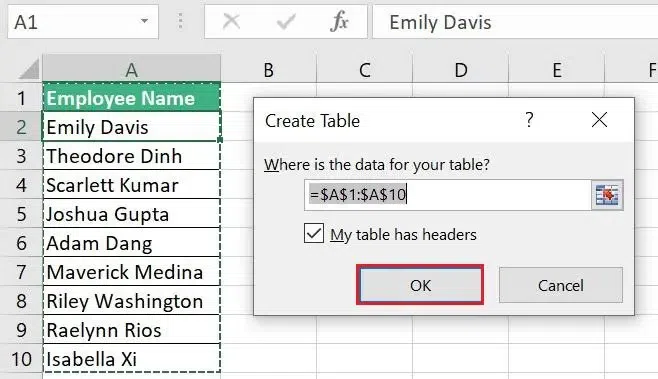The width and height of the screenshot is (658, 379).
Task: Select column C header
Action: (x=365, y=69)
